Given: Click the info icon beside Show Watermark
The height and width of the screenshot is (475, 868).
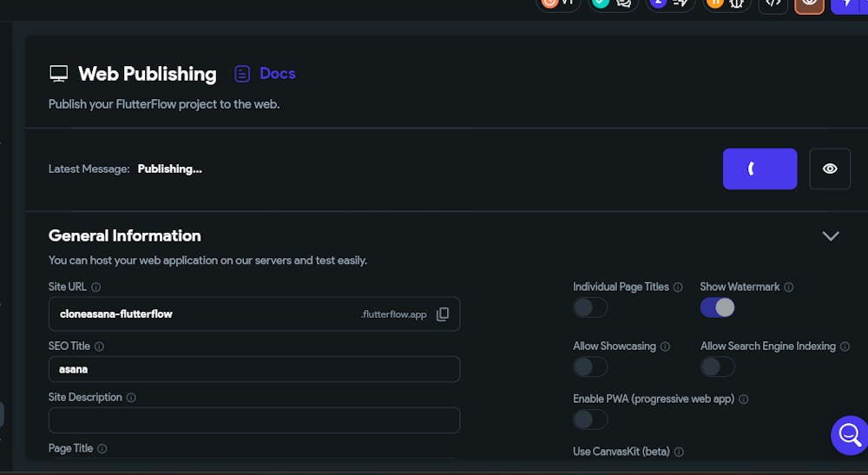Looking at the screenshot, I should pyautogui.click(x=789, y=287).
